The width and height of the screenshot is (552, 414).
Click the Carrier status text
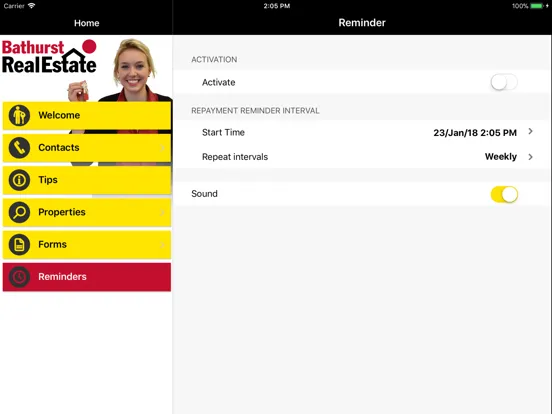tap(14, 6)
